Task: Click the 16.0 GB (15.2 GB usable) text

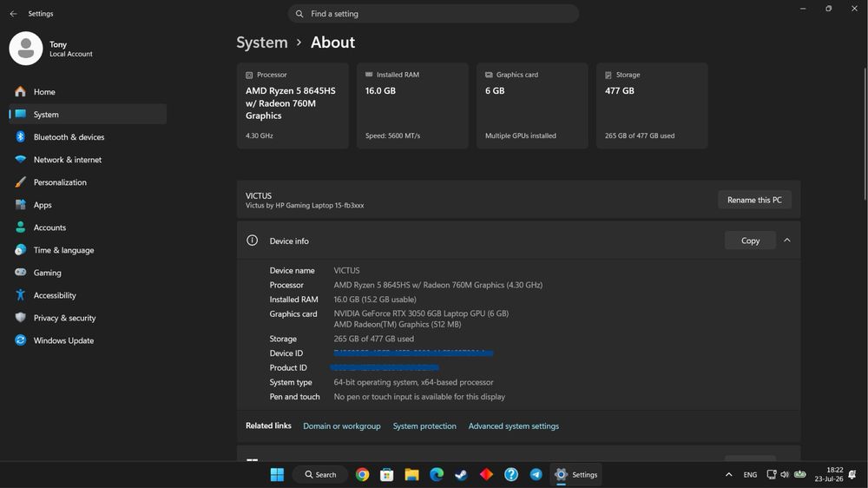Action: pos(375,300)
